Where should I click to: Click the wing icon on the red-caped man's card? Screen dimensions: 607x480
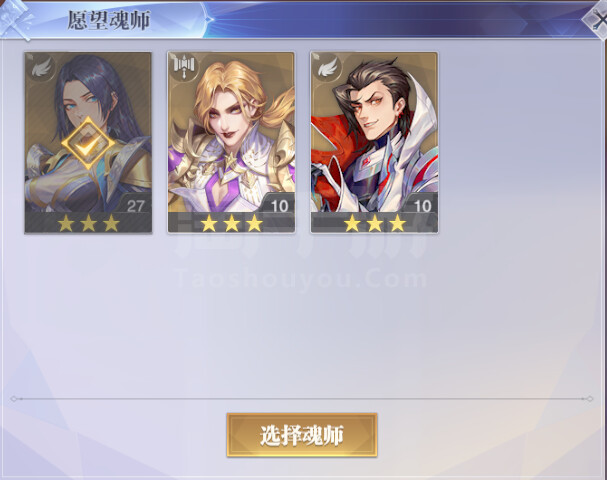point(328,68)
